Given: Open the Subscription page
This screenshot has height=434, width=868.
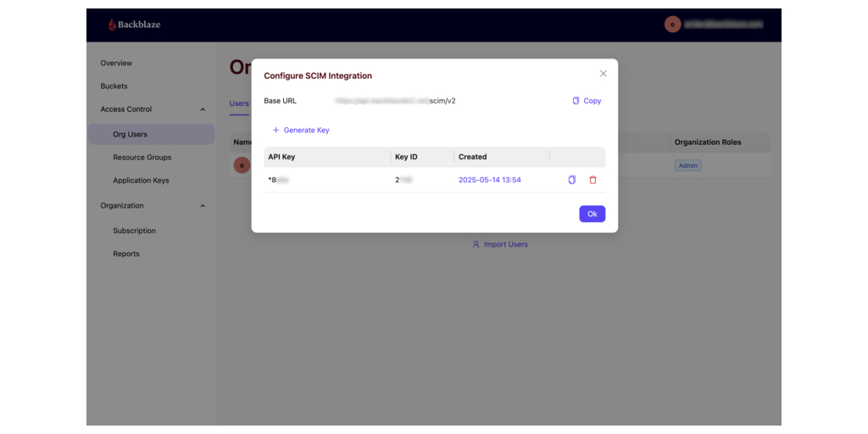Looking at the screenshot, I should point(134,231).
